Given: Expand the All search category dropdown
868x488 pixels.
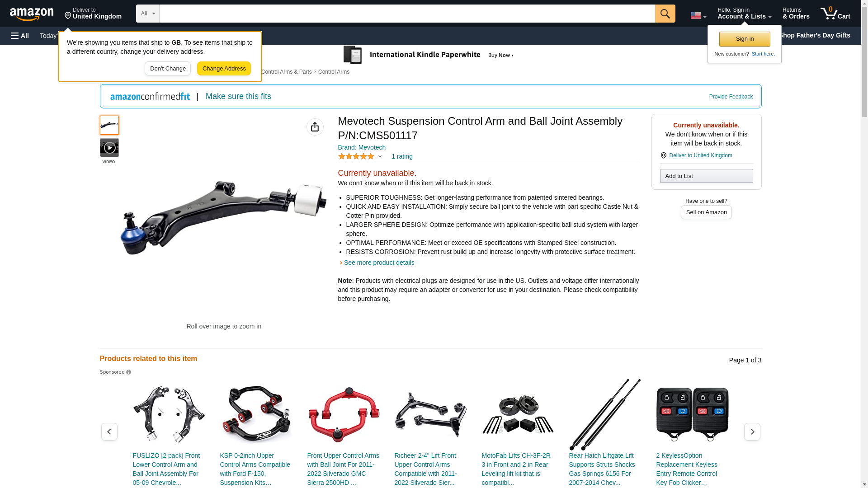Looking at the screenshot, I should [x=148, y=14].
